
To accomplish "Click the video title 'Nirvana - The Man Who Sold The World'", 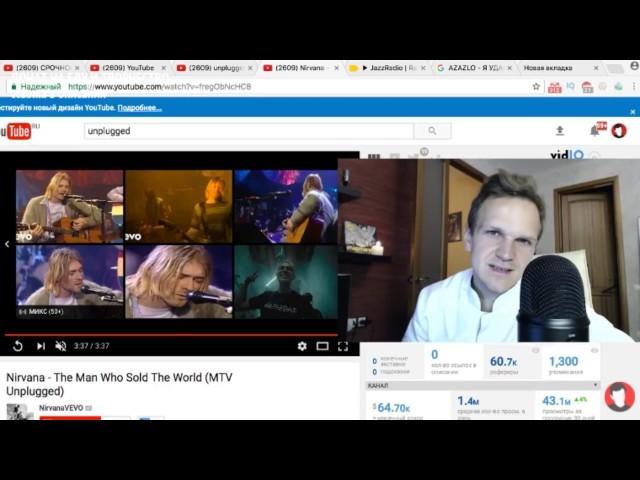I will point(119,384).
